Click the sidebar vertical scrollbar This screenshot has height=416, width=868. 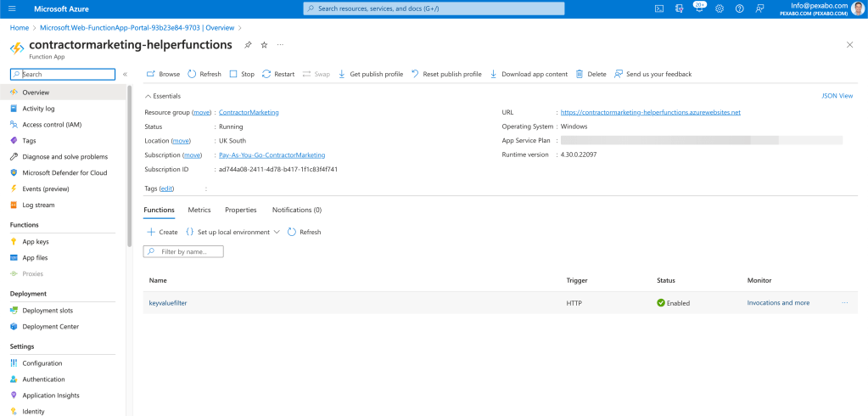[130, 166]
